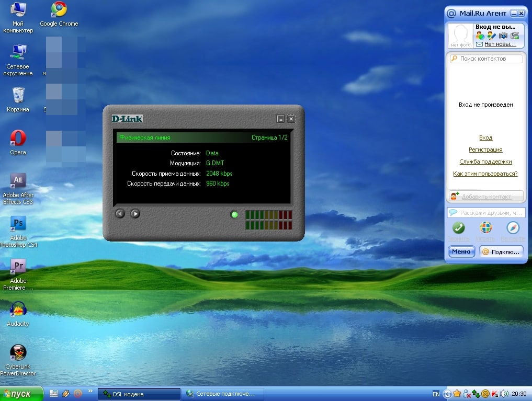Click the volume speaker tray icon
Screen dimensions: 532x401
504,394
